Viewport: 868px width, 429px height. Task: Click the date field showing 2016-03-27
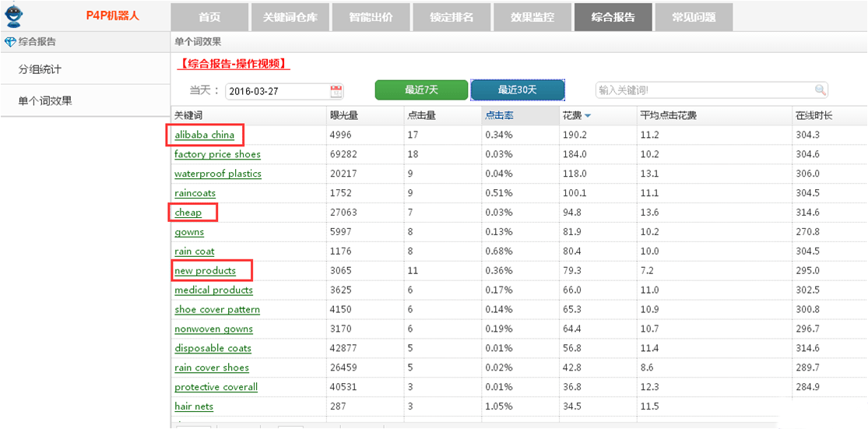point(276,91)
